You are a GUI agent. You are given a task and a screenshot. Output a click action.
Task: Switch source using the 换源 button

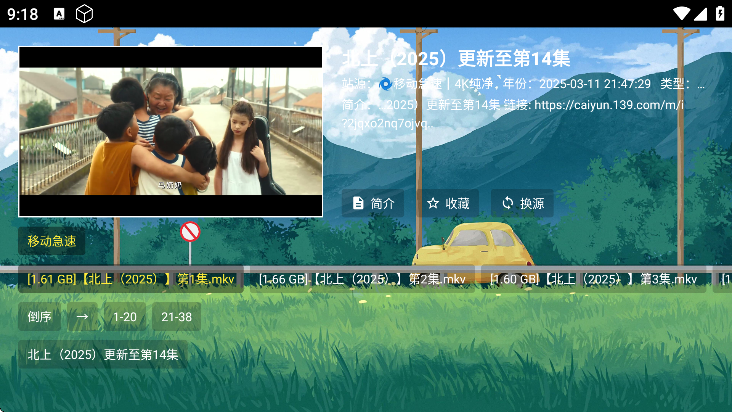pos(522,203)
